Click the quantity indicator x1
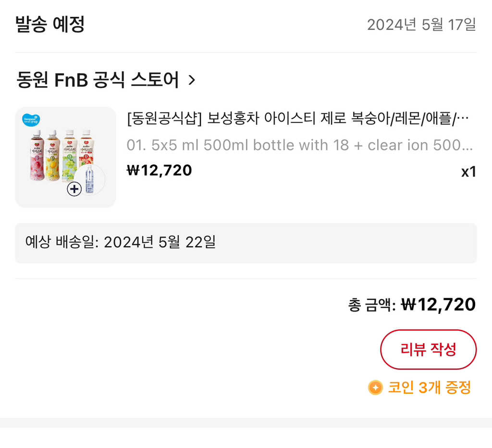The width and height of the screenshot is (492, 448). 469,171
